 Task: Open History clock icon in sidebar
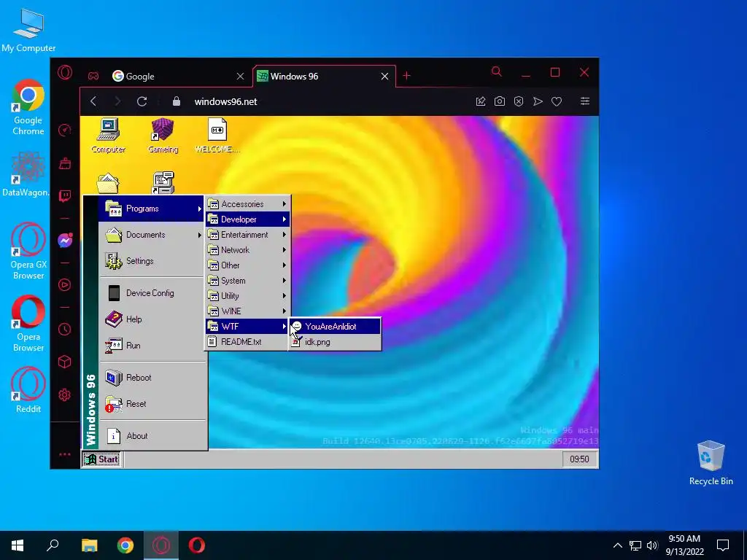(x=65, y=329)
